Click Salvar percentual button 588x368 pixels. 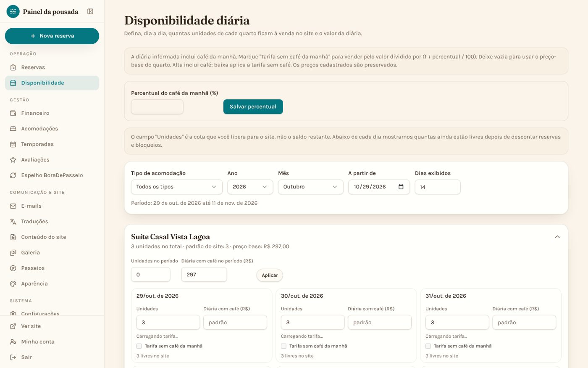[x=253, y=107]
